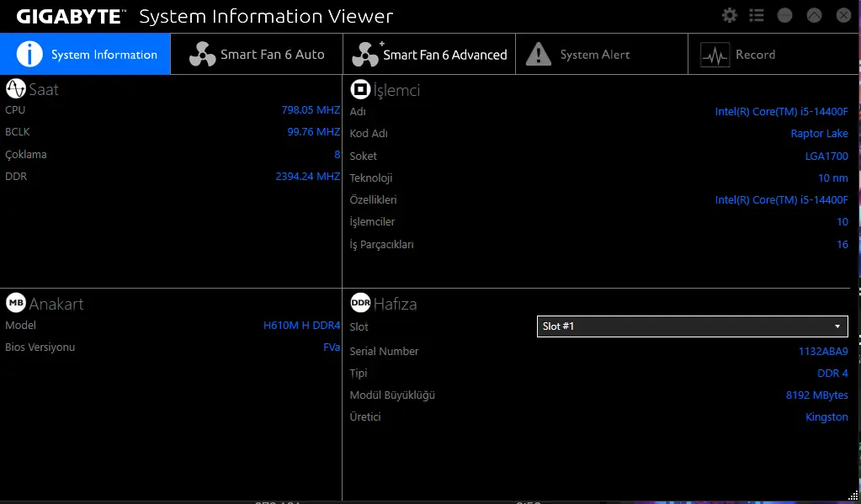Click the İşlemciler core count value 10
The image size is (861, 504).
point(842,222)
